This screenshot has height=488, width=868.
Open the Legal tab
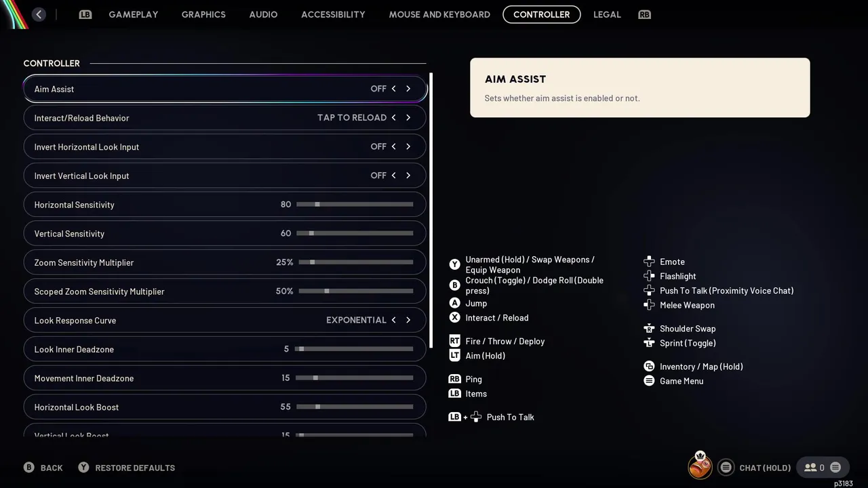tap(607, 14)
